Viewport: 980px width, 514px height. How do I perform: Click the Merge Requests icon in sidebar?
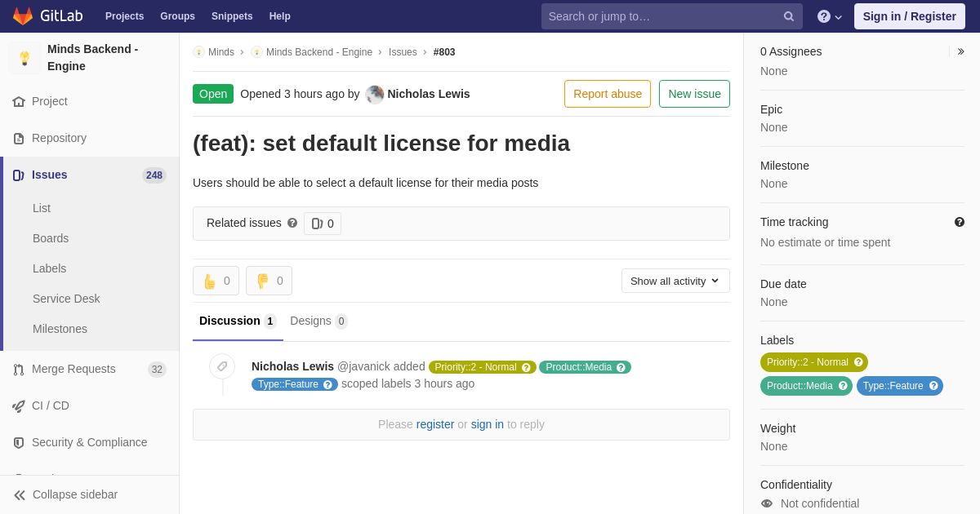(x=19, y=370)
